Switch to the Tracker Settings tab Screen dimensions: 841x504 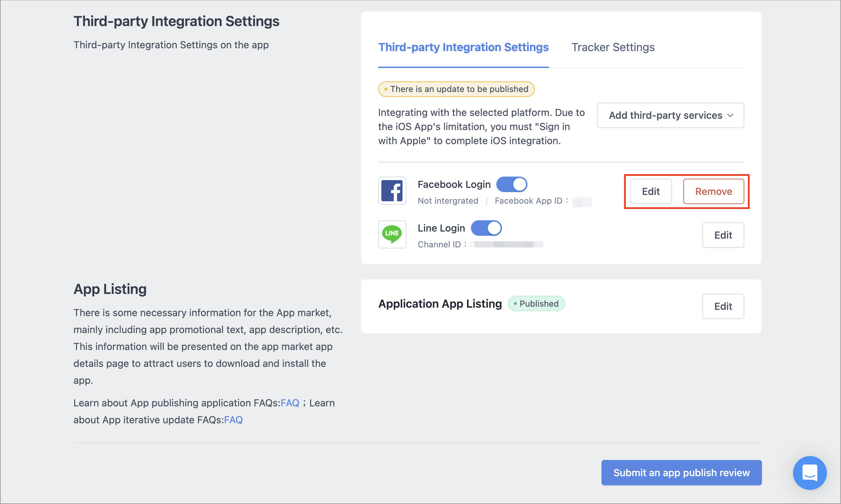(x=613, y=47)
